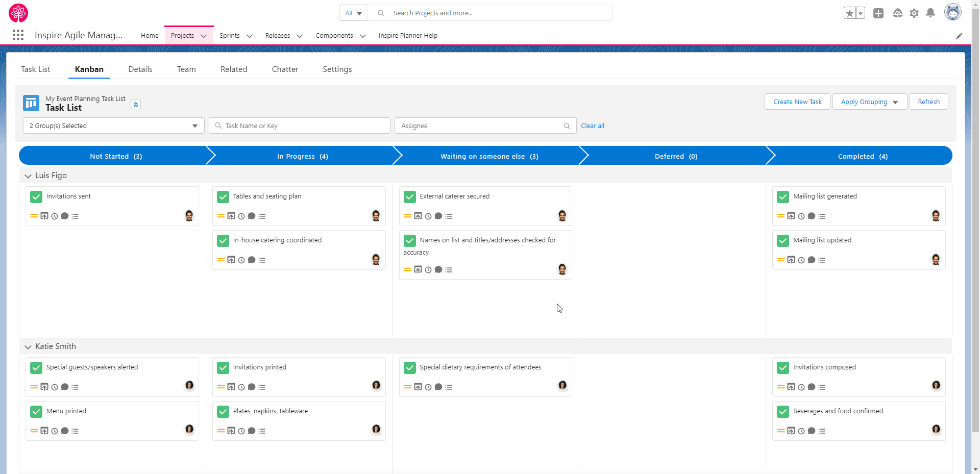980x474 pixels.
Task: Click the Clear all link
Action: tap(592, 126)
